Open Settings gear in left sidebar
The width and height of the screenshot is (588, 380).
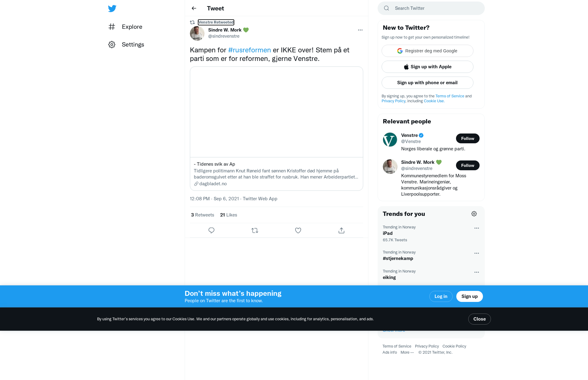(x=112, y=44)
